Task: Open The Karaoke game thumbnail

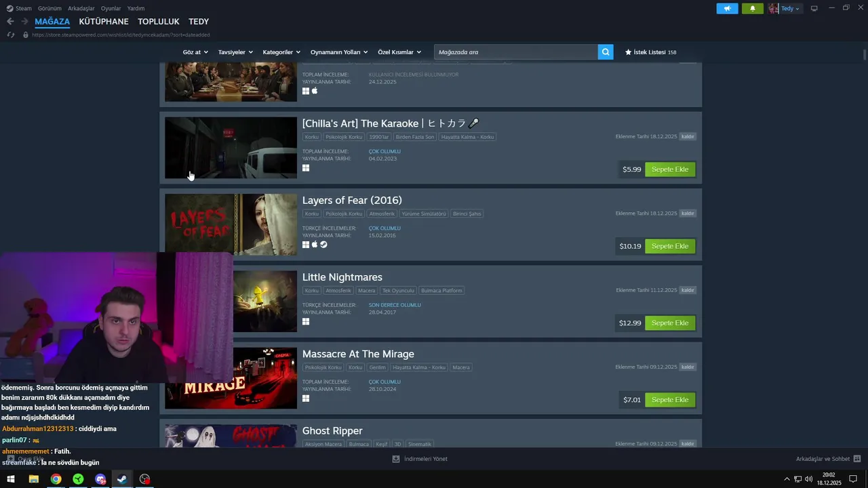Action: pos(231,148)
